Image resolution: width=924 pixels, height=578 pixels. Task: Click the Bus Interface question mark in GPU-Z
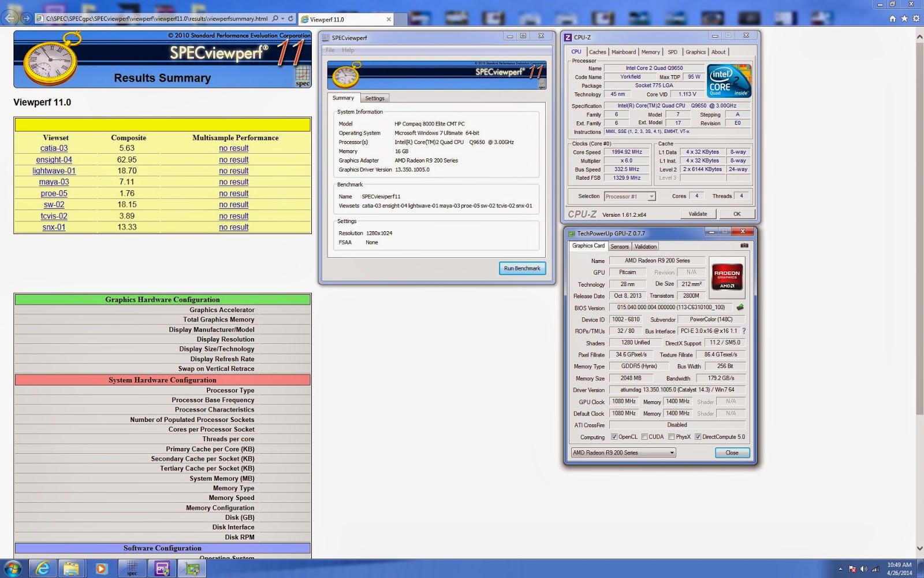[x=744, y=331]
